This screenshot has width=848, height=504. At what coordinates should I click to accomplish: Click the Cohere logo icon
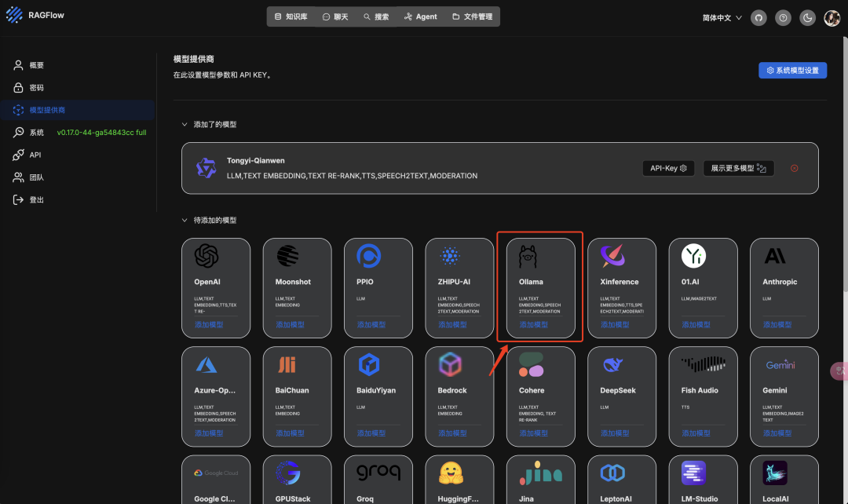coord(531,364)
